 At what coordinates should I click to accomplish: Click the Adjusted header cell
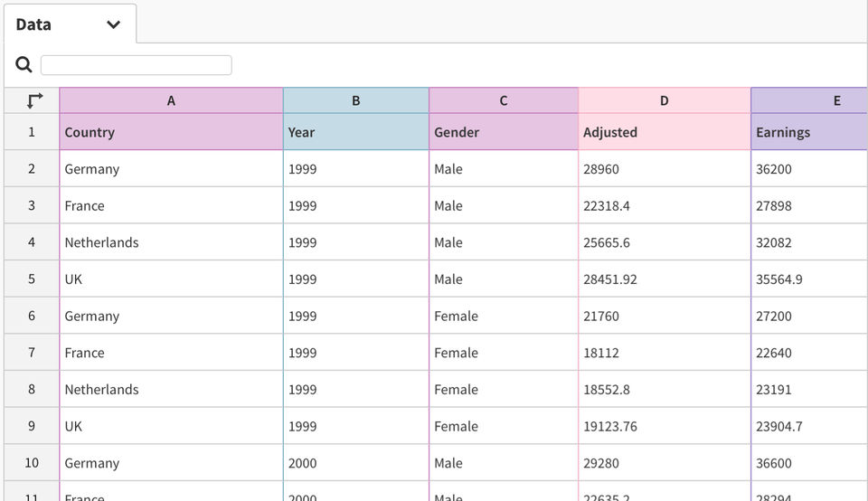coord(665,132)
